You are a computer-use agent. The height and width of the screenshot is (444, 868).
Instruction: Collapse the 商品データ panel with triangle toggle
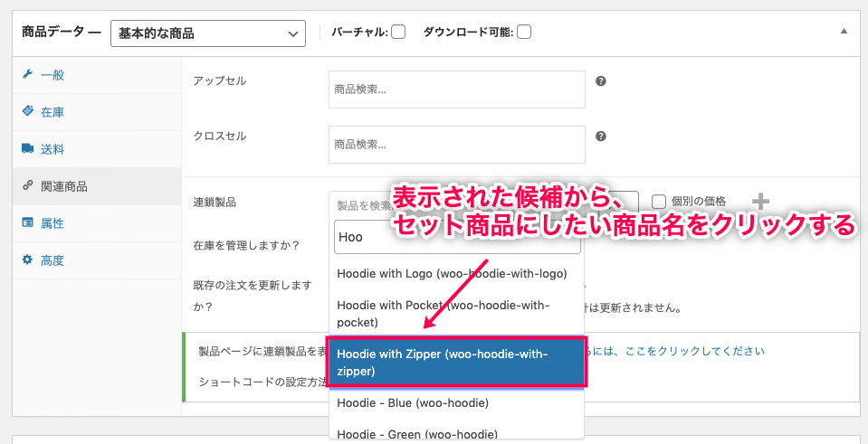pyautogui.click(x=844, y=32)
